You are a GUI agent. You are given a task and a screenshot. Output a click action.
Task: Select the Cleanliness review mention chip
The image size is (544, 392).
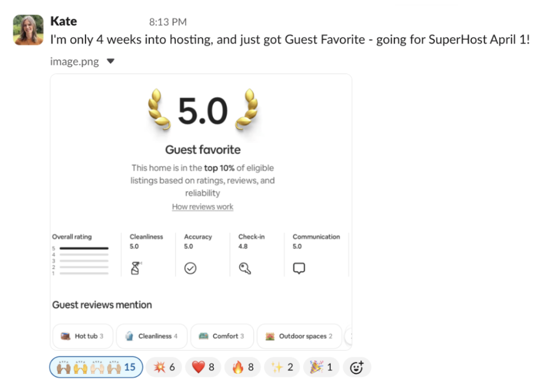152,336
